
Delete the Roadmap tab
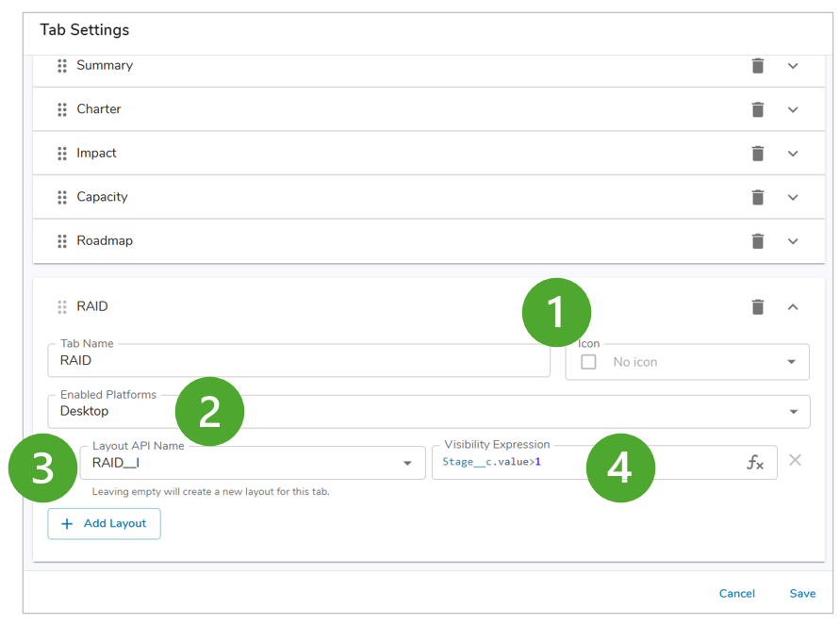(x=757, y=241)
